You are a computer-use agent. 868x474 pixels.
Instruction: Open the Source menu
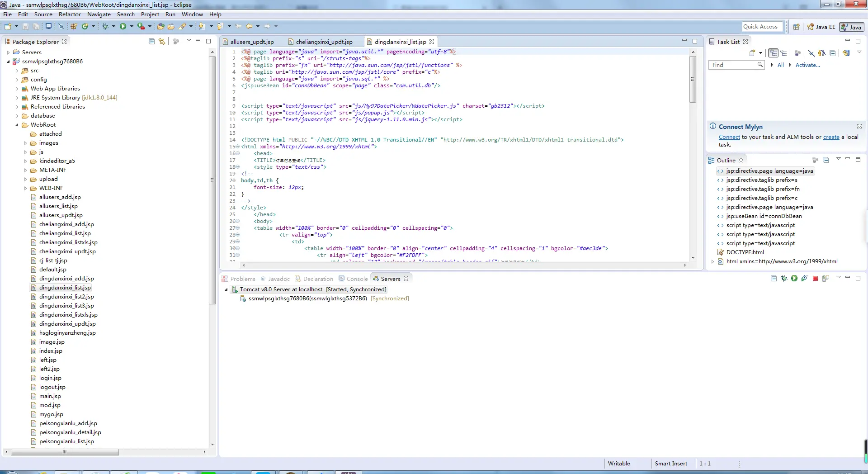43,14
